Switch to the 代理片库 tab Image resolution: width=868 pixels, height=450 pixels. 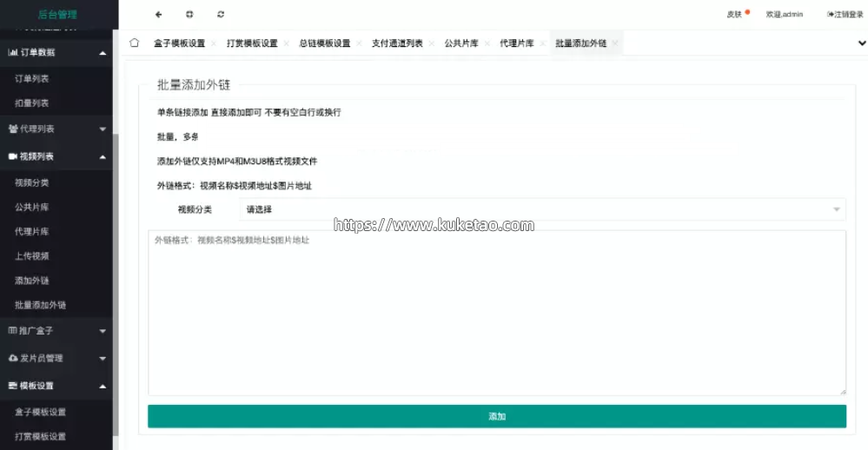point(516,43)
